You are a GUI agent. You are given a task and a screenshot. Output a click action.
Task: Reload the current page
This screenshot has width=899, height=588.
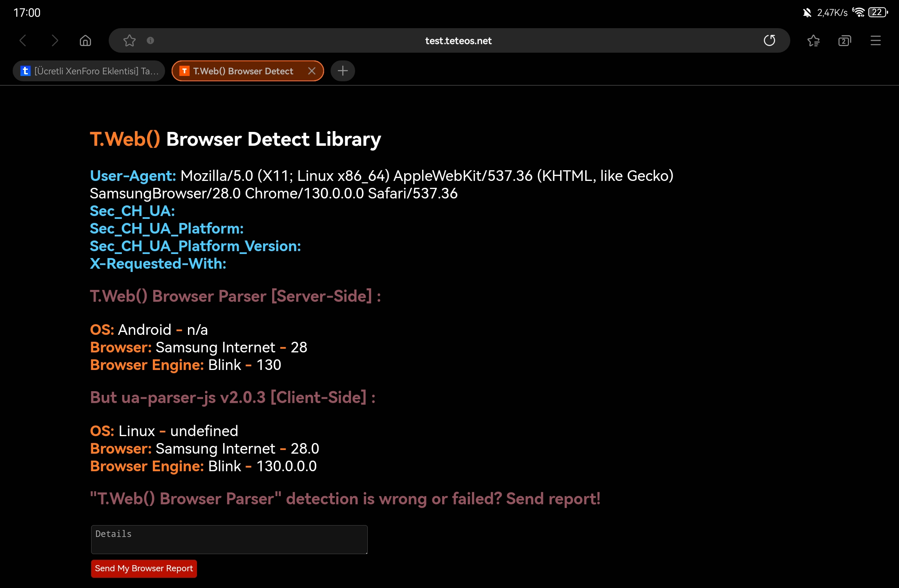coord(769,40)
